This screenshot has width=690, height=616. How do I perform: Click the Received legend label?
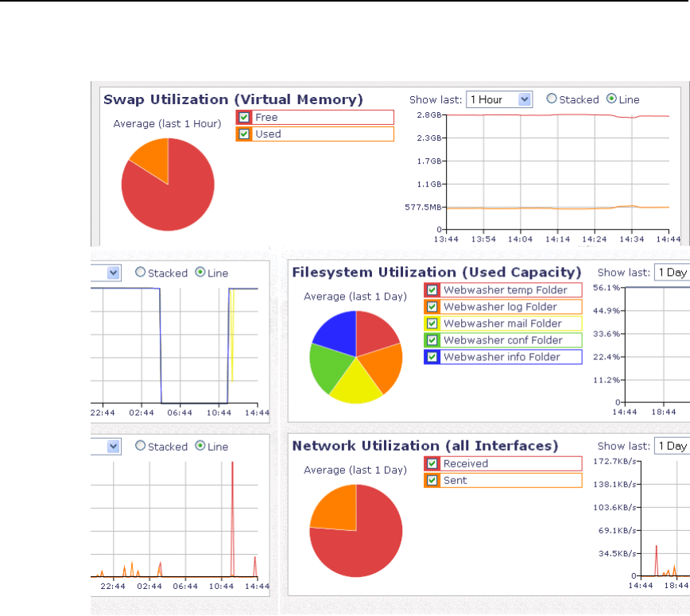coord(466,463)
